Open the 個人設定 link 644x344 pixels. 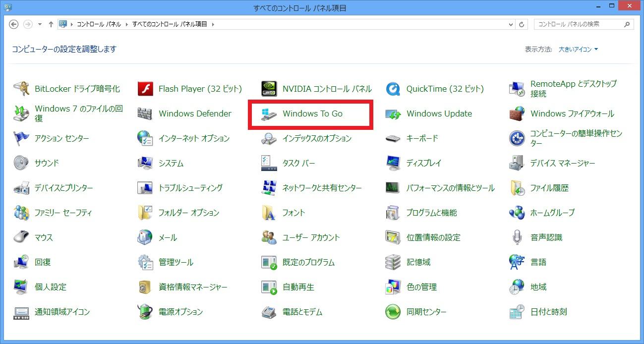click(x=51, y=287)
